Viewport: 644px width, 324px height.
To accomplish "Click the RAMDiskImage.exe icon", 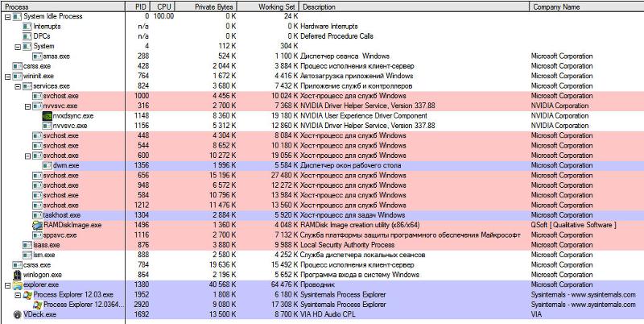I will click(37, 225).
